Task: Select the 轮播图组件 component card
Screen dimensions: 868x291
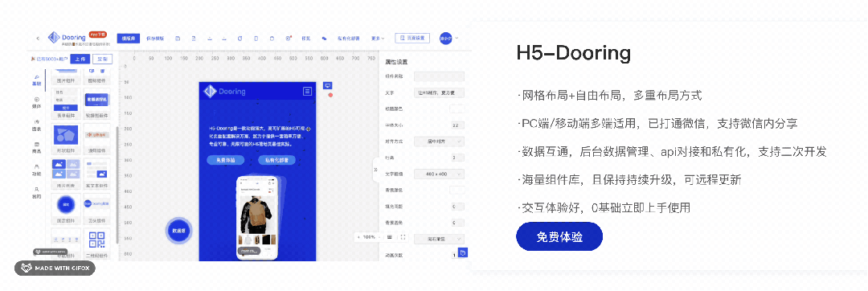Action: [x=96, y=104]
